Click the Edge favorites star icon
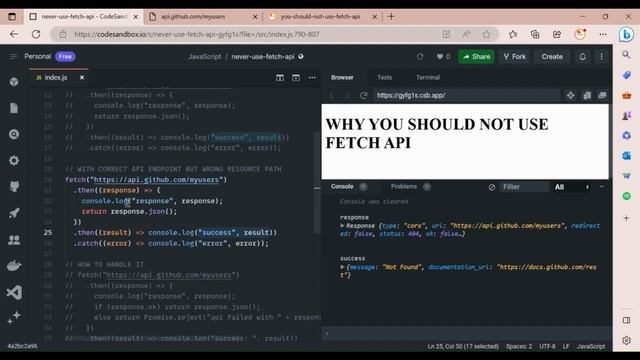The width and height of the screenshot is (640, 360). 486,34
